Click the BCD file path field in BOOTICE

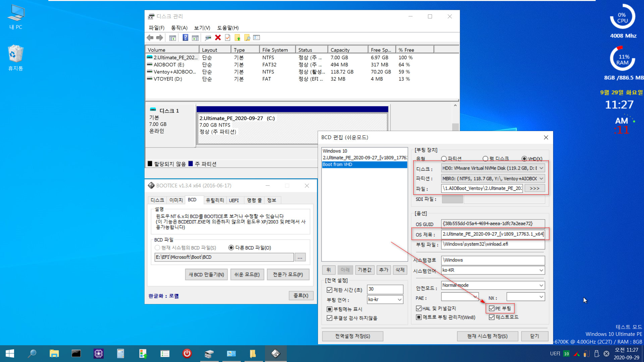(224, 257)
